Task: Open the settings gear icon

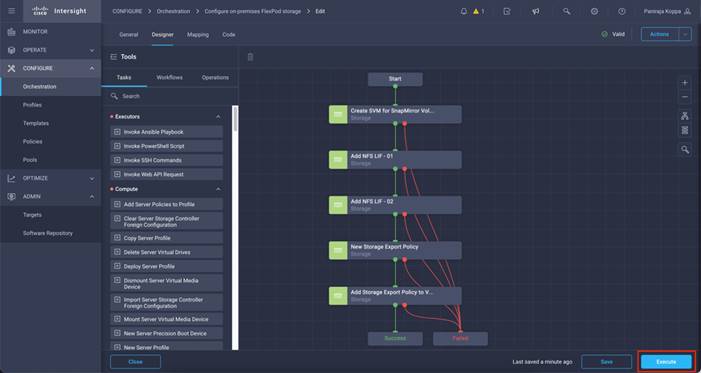Action: [594, 11]
